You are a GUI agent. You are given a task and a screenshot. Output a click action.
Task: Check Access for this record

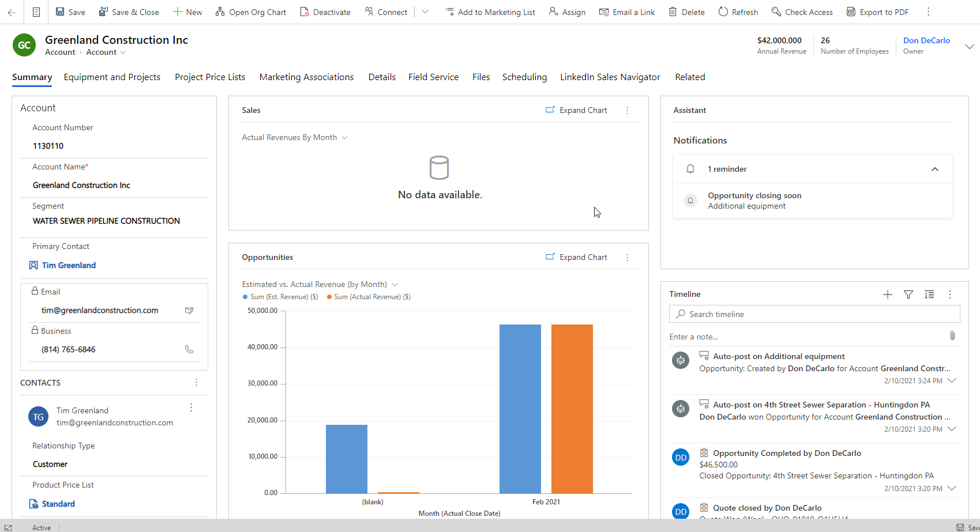pyautogui.click(x=802, y=12)
